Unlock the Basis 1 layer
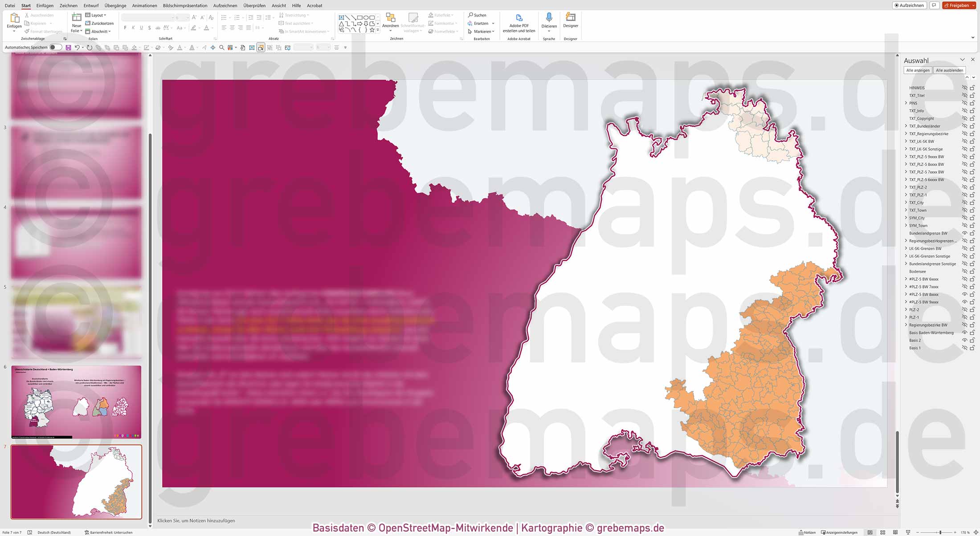Screen dimensions: 980x536 click(972, 348)
